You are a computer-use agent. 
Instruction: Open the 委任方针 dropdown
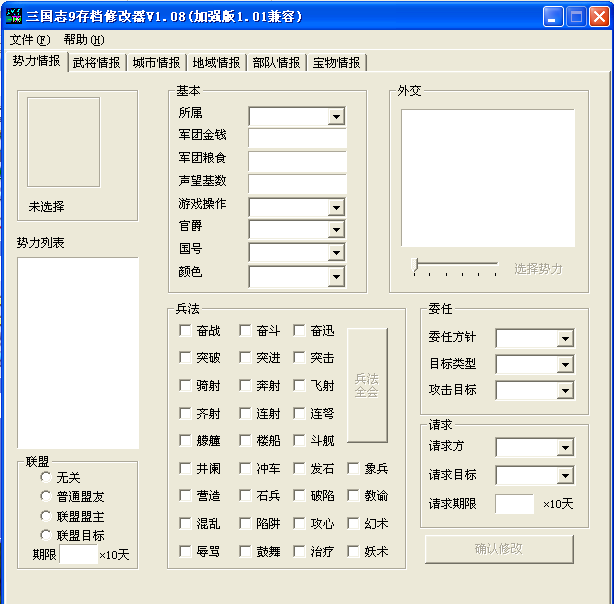(x=565, y=338)
